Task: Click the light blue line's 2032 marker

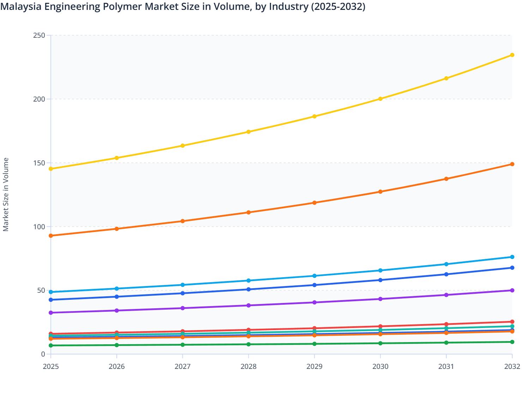Action: pos(512,257)
